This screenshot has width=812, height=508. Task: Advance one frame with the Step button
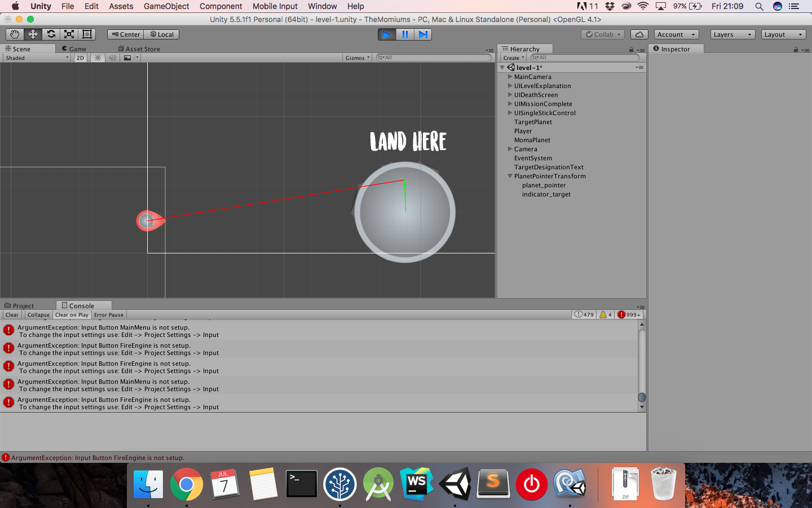click(423, 34)
